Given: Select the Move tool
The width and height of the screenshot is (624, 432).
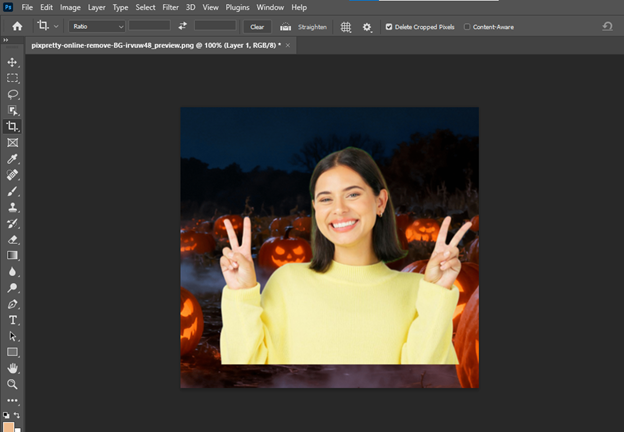Looking at the screenshot, I should click(x=13, y=62).
